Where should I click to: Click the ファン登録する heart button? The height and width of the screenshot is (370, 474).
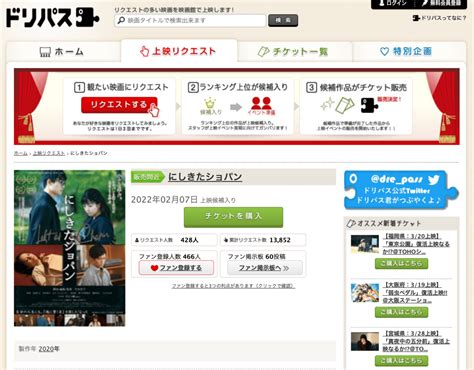[176, 268]
